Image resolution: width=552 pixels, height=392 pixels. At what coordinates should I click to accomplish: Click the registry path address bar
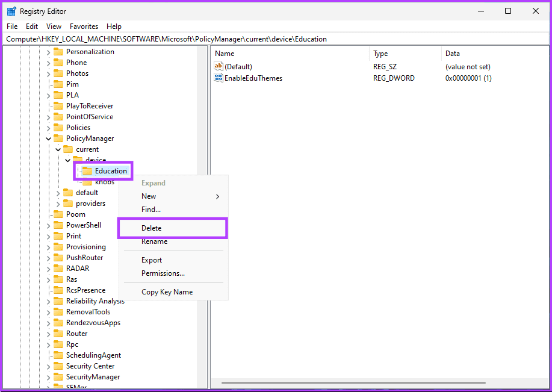pyautogui.click(x=276, y=39)
